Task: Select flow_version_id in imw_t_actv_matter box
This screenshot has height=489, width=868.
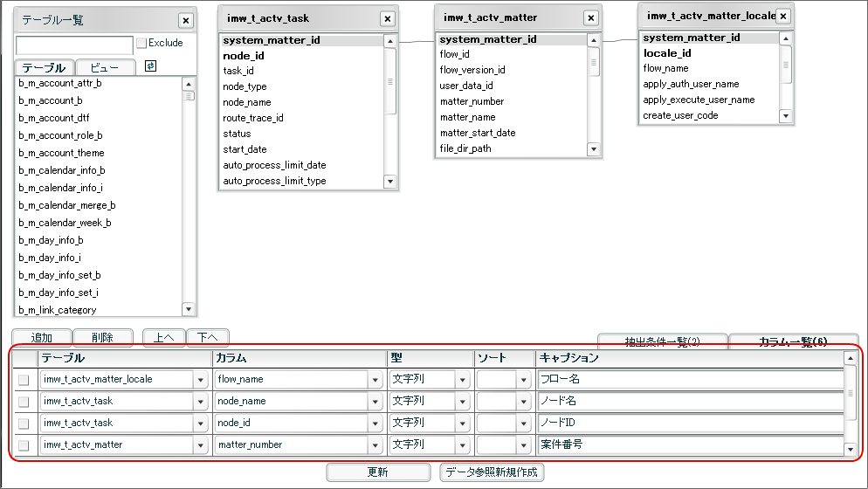Action: (x=472, y=70)
